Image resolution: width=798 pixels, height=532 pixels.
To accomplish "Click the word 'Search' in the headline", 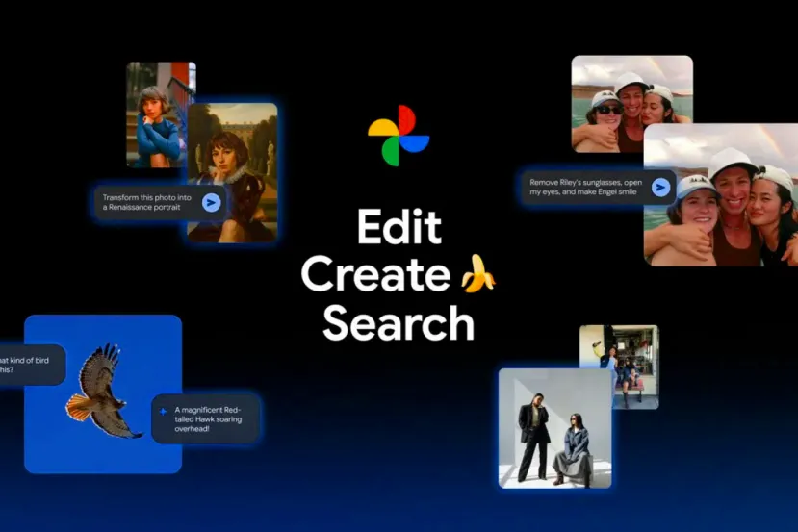I will coord(399,323).
